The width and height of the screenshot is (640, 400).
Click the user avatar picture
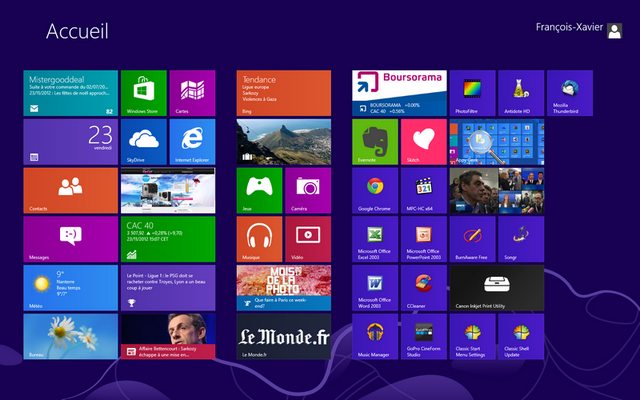pos(614,31)
